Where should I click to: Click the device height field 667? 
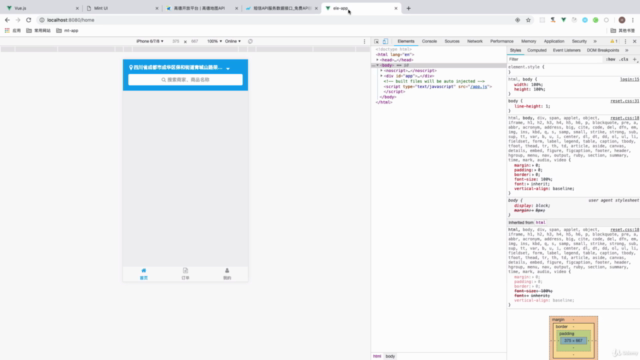tap(194, 41)
